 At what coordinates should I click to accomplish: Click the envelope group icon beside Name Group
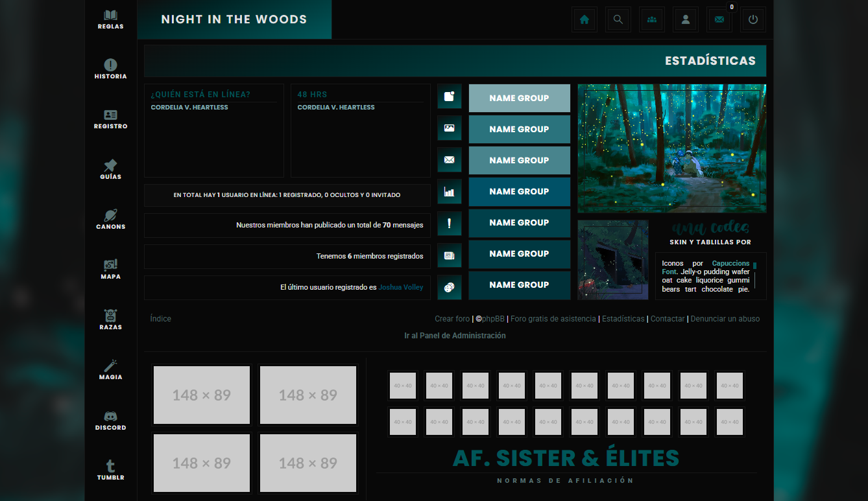(450, 160)
